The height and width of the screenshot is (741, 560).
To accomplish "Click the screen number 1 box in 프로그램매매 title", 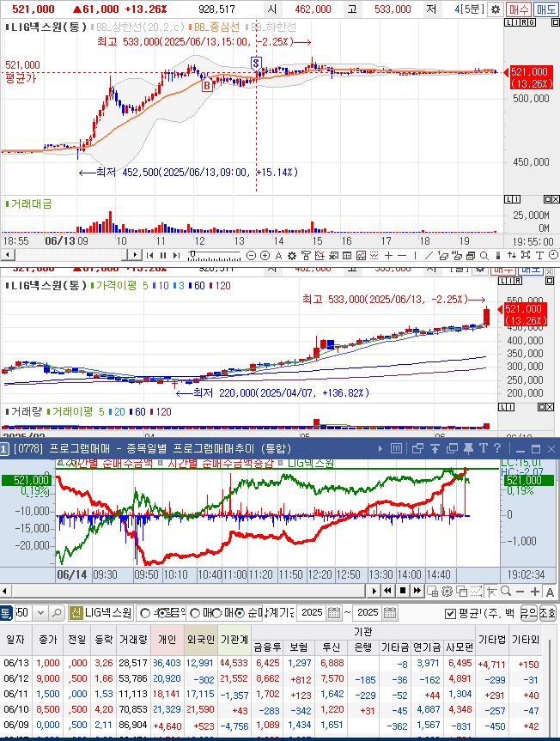I will pos(3,448).
